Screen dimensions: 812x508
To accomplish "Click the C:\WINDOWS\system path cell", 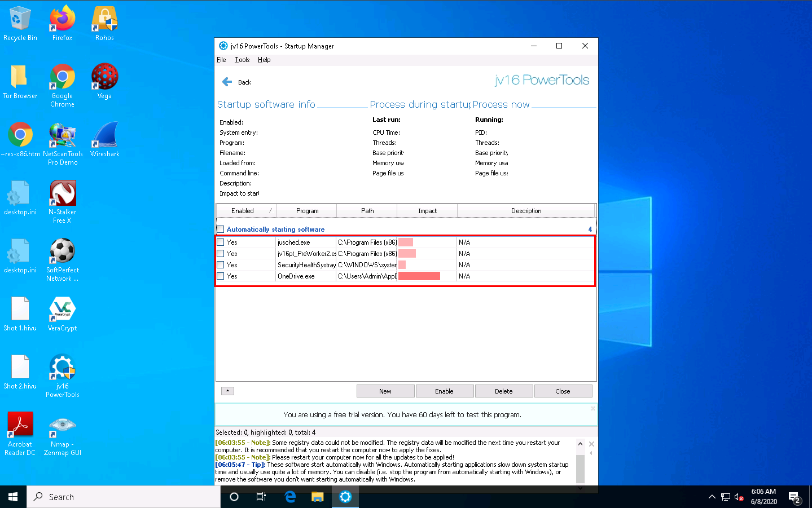I will (367, 265).
